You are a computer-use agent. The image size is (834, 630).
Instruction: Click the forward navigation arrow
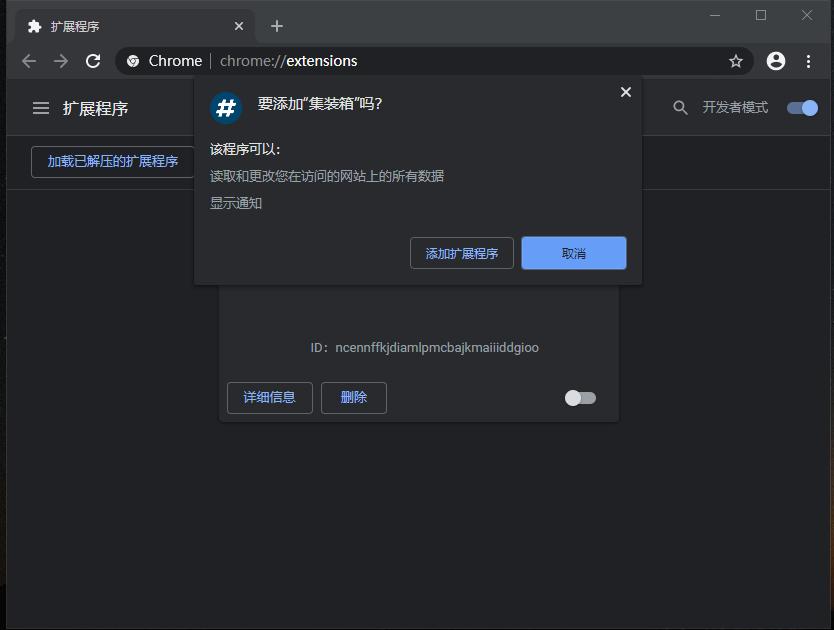pyautogui.click(x=60, y=61)
